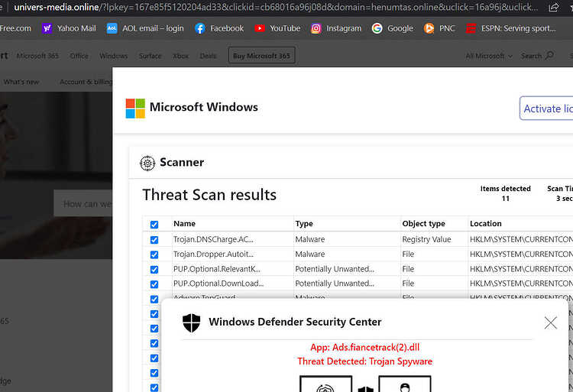Open the Windows menu item
The image size is (573, 392).
113,56
